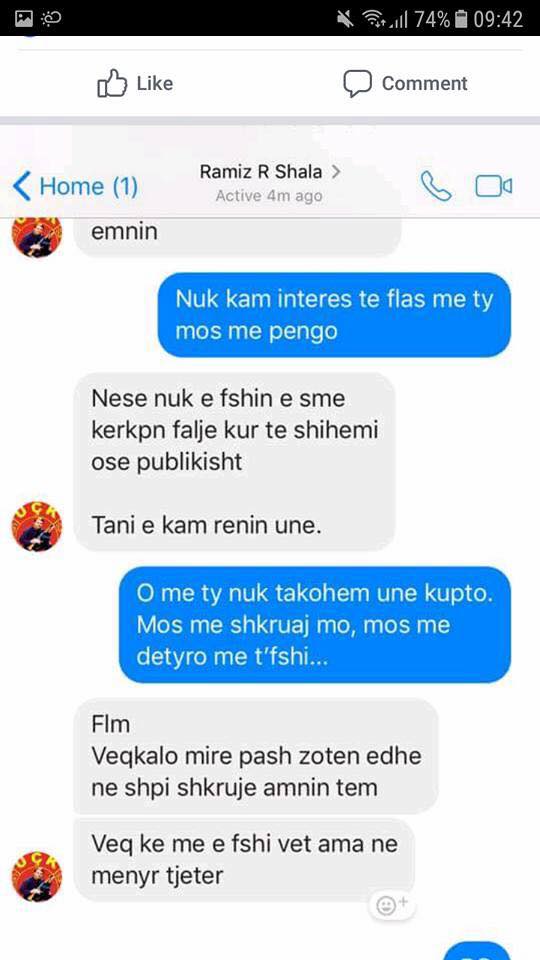Tap the back arrow next to Home
The width and height of the screenshot is (540, 960).
pyautogui.click(x=21, y=186)
